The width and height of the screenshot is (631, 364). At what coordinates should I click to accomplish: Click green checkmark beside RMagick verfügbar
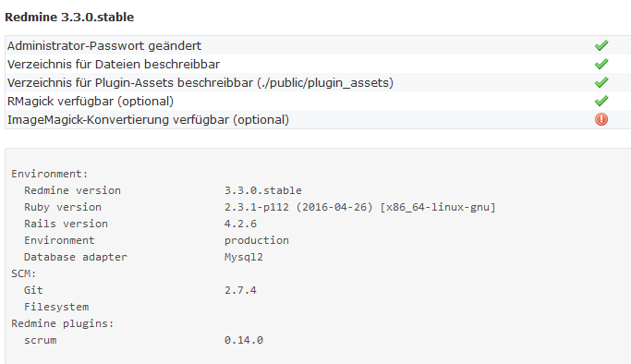[x=601, y=101]
